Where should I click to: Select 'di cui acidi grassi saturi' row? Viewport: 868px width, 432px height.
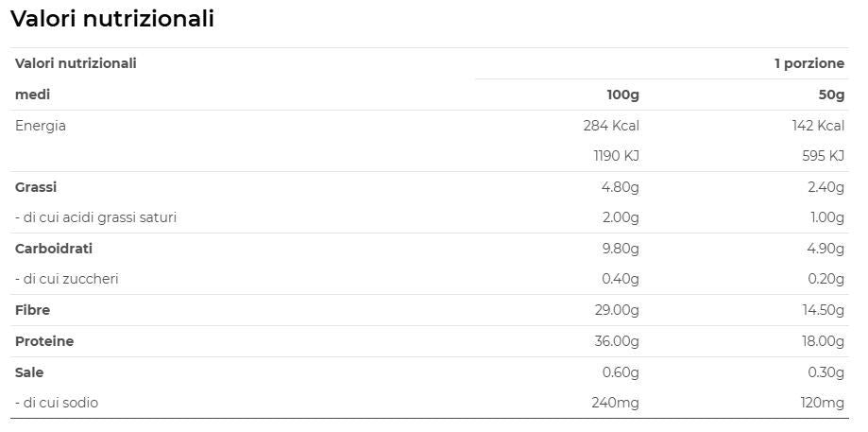(95, 217)
